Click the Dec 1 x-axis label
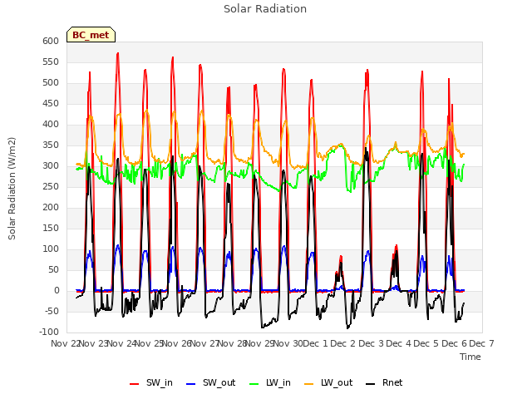 click(x=316, y=343)
